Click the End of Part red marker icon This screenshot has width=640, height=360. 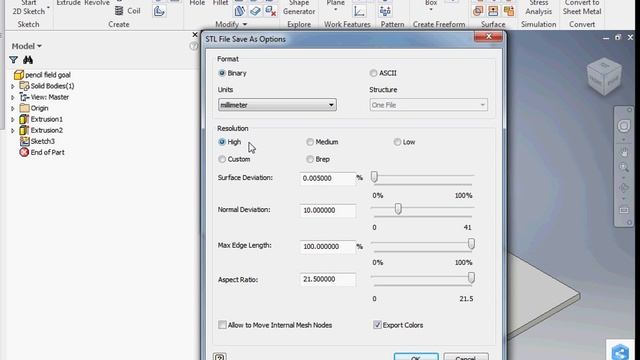pyautogui.click(x=24, y=152)
